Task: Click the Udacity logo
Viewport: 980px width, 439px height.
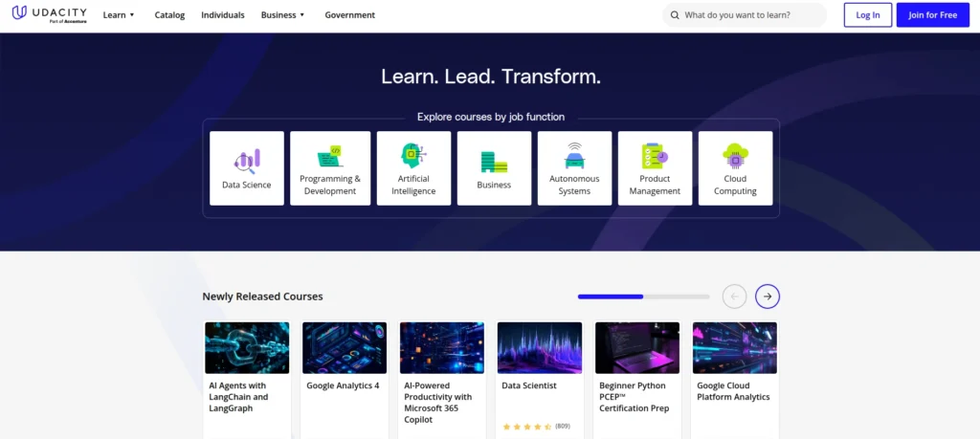Action: pyautogui.click(x=50, y=13)
